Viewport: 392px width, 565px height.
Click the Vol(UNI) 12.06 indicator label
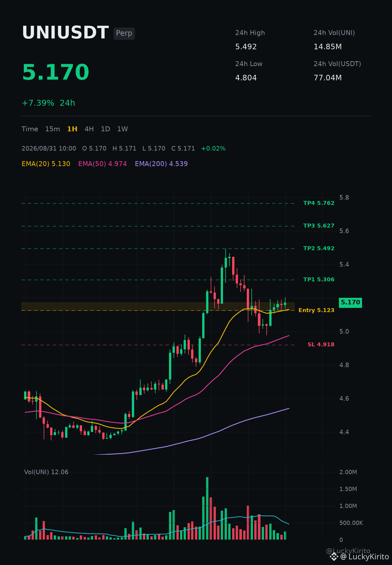coord(46,472)
